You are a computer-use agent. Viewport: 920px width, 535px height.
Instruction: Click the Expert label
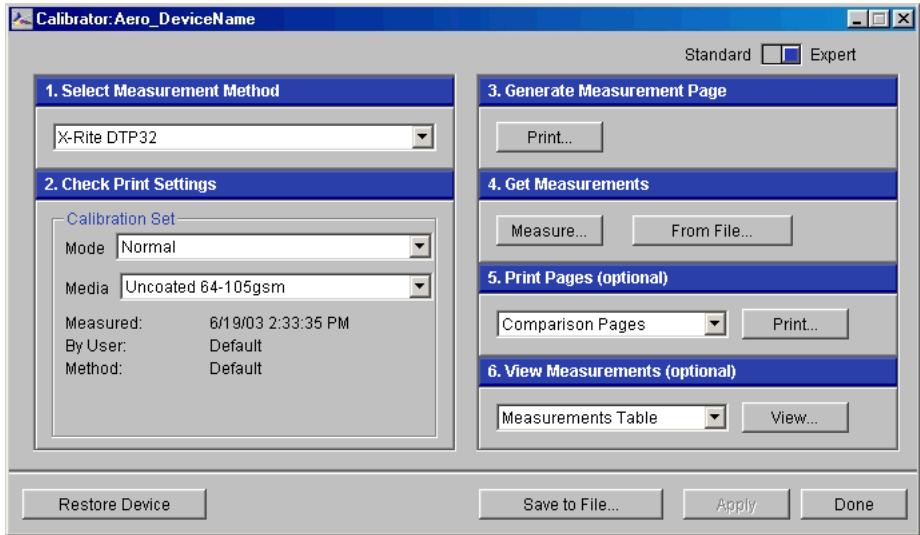[833, 55]
